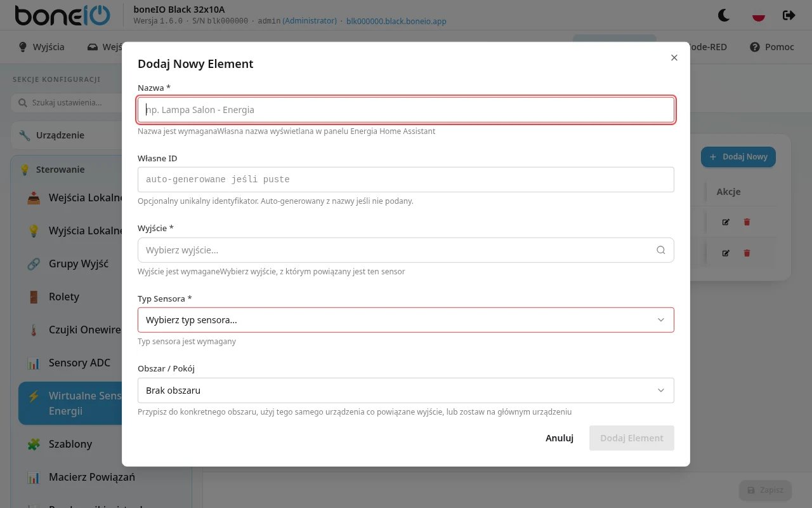Click the Wyjścia lightbulb icon in top navigation
This screenshot has width=812, height=508.
(23, 47)
